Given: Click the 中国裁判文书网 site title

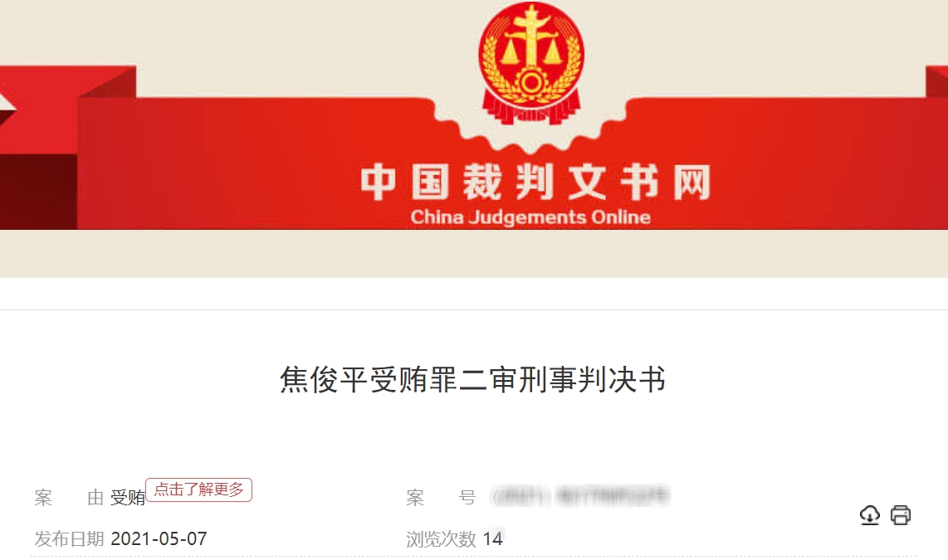Looking at the screenshot, I should pos(535,181).
